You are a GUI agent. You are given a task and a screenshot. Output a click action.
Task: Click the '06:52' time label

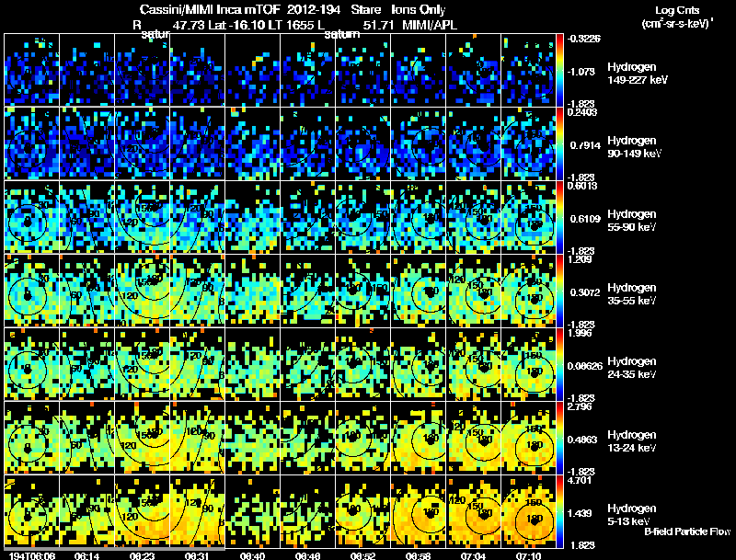click(x=363, y=555)
